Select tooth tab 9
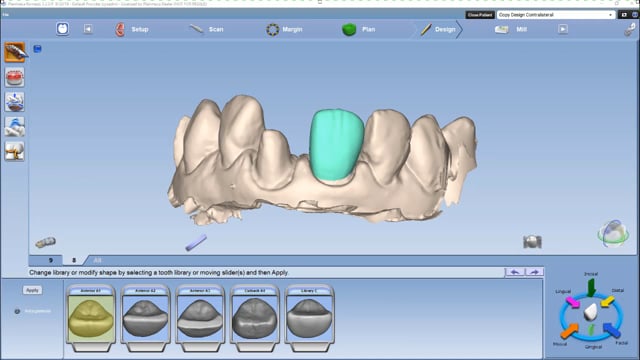The width and height of the screenshot is (640, 360). tap(51, 260)
